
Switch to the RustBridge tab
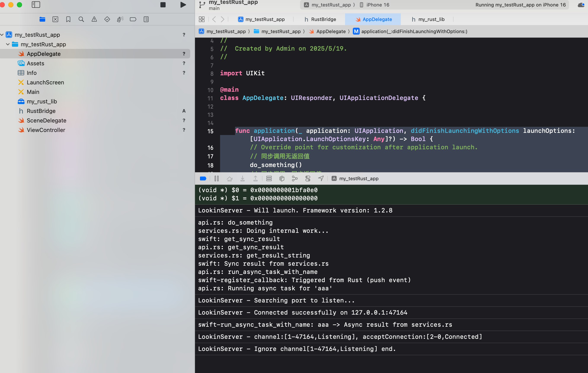[320, 19]
